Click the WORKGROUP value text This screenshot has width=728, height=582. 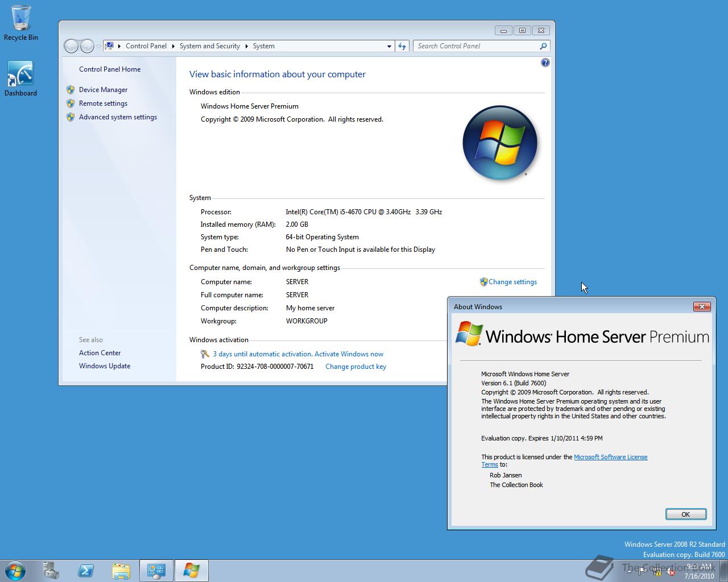(x=307, y=321)
